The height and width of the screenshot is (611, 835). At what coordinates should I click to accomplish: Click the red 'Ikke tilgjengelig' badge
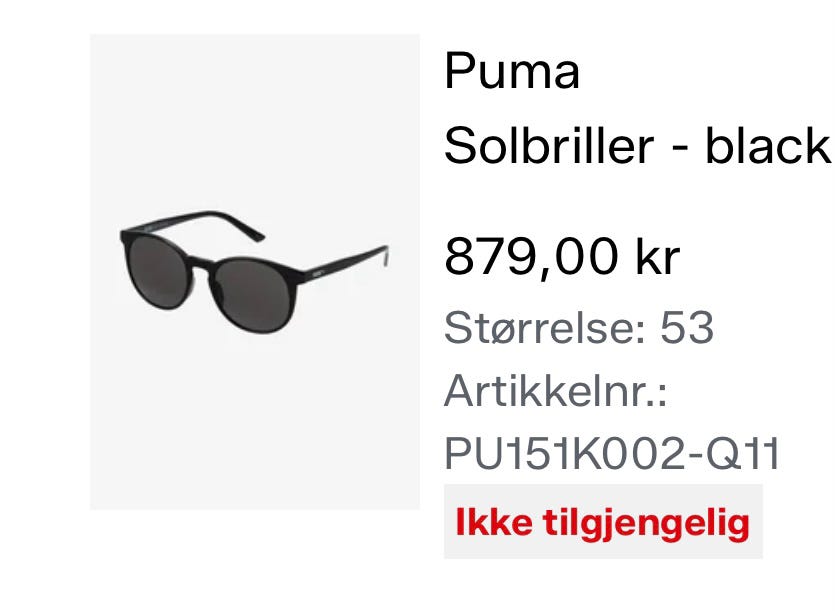click(x=603, y=522)
